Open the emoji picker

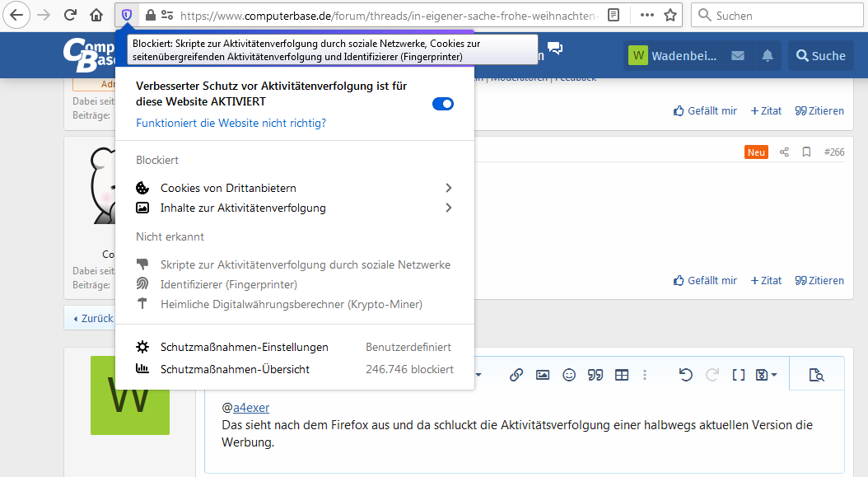569,374
